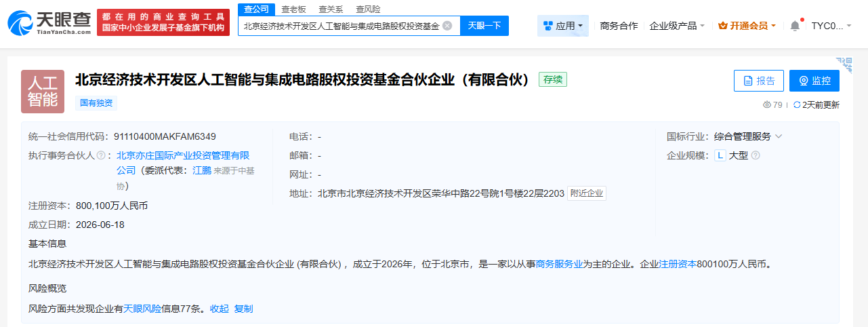Click the registered capital 800,100万人民币 value

coord(112,206)
